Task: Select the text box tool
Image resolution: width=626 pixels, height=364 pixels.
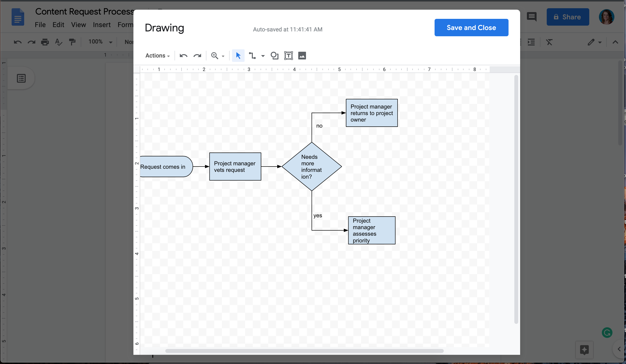Action: point(288,55)
